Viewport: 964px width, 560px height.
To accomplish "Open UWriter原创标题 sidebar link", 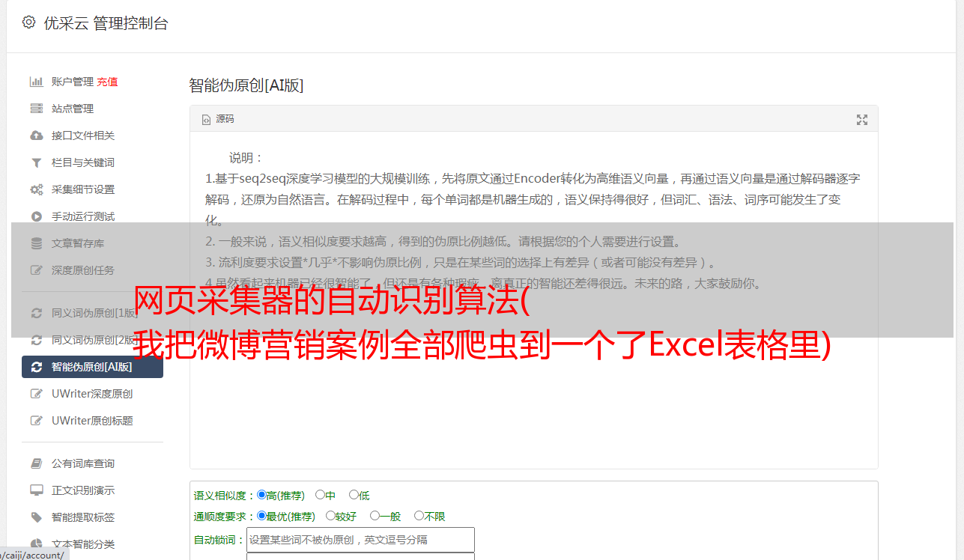I will (x=92, y=421).
